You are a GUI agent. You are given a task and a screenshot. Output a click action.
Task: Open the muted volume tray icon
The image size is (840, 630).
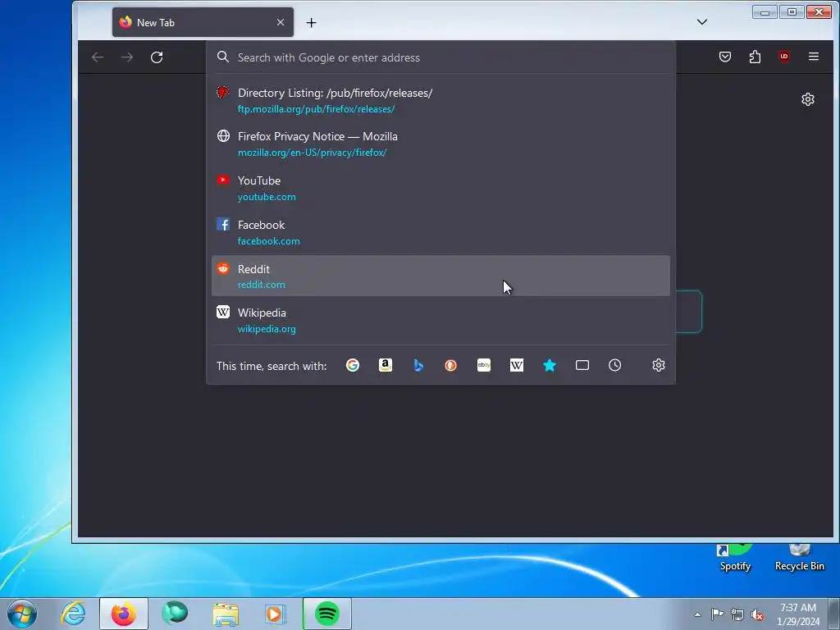(757, 614)
